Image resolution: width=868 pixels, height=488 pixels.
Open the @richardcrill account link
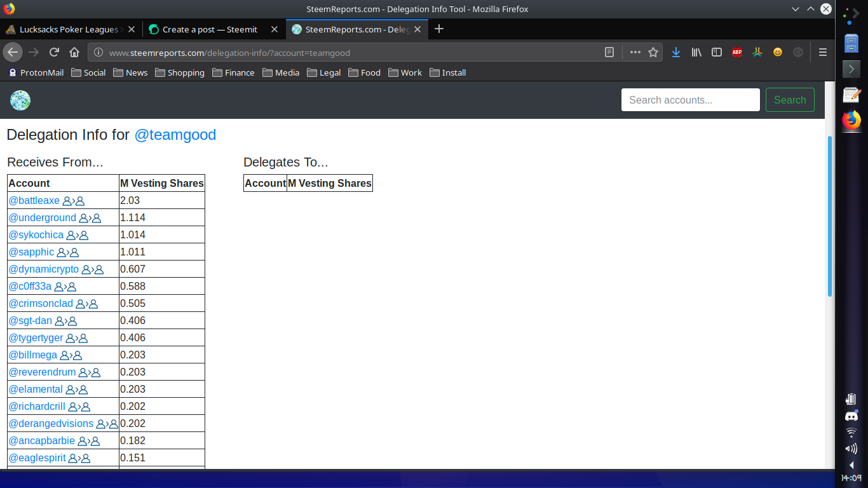coord(37,407)
